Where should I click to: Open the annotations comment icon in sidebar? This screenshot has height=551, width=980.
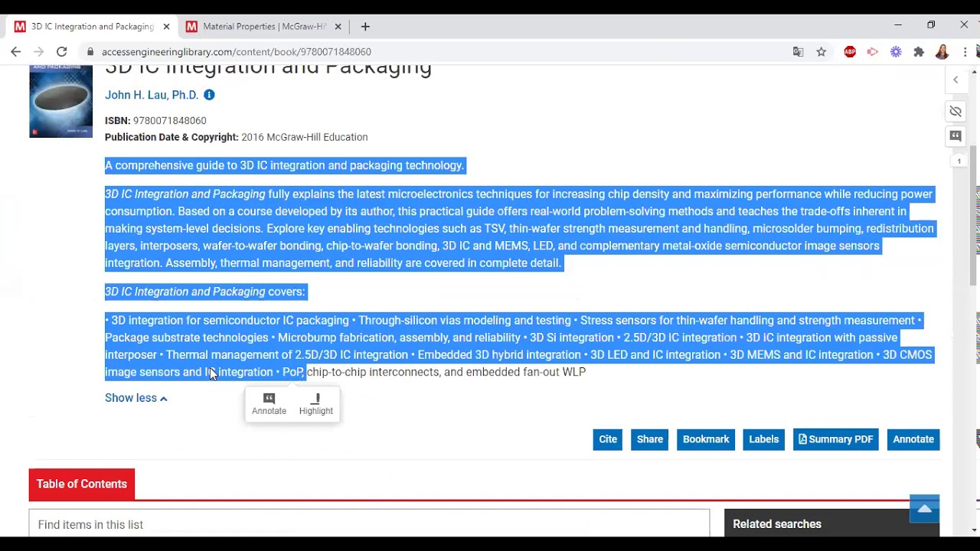(955, 136)
